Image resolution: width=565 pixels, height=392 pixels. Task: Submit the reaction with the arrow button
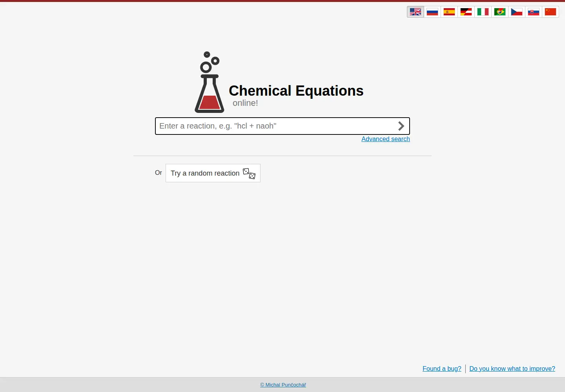[401, 126]
